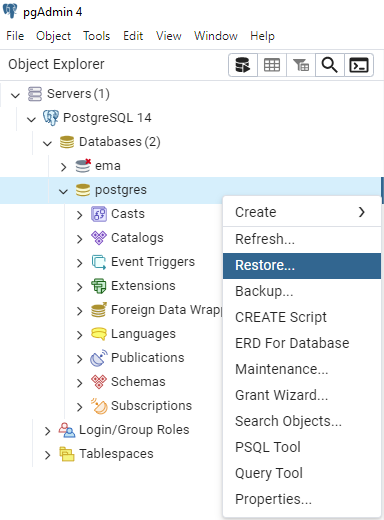
Task: Click the PostgreSQL 14 elephant icon
Action: pos(51,118)
